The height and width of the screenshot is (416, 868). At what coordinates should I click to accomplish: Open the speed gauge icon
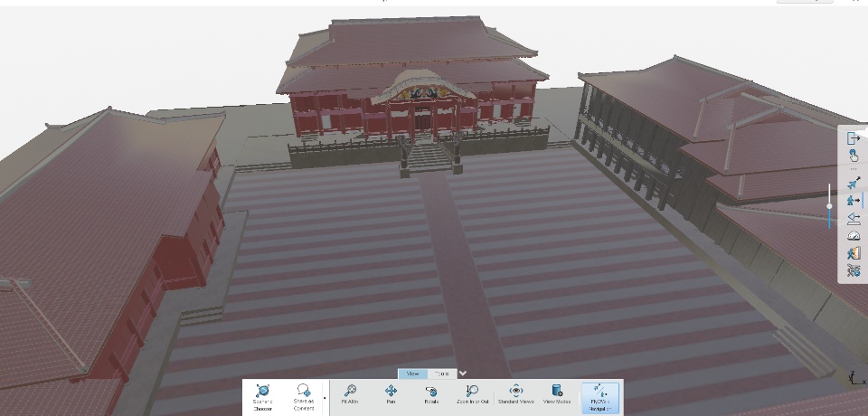pos(854,236)
